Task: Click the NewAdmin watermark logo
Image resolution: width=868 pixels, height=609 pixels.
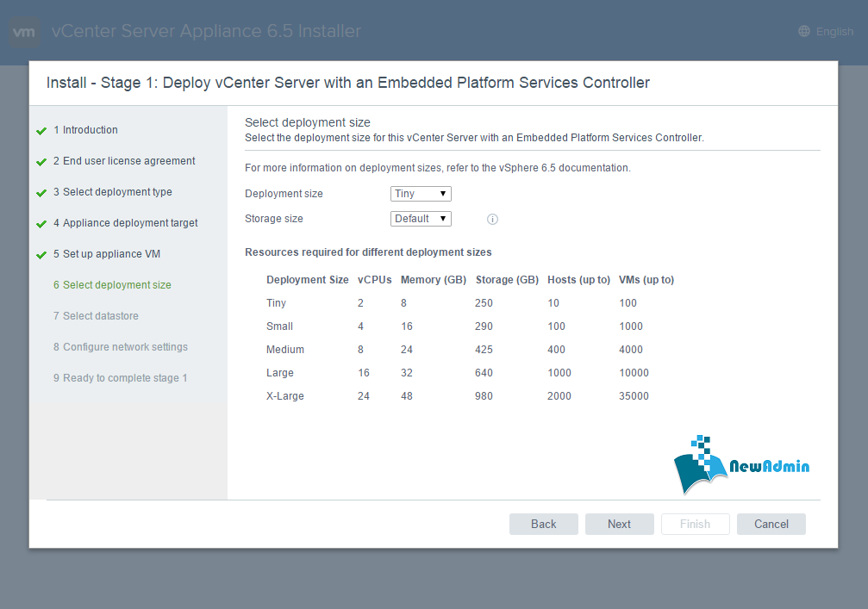Action: tap(741, 465)
